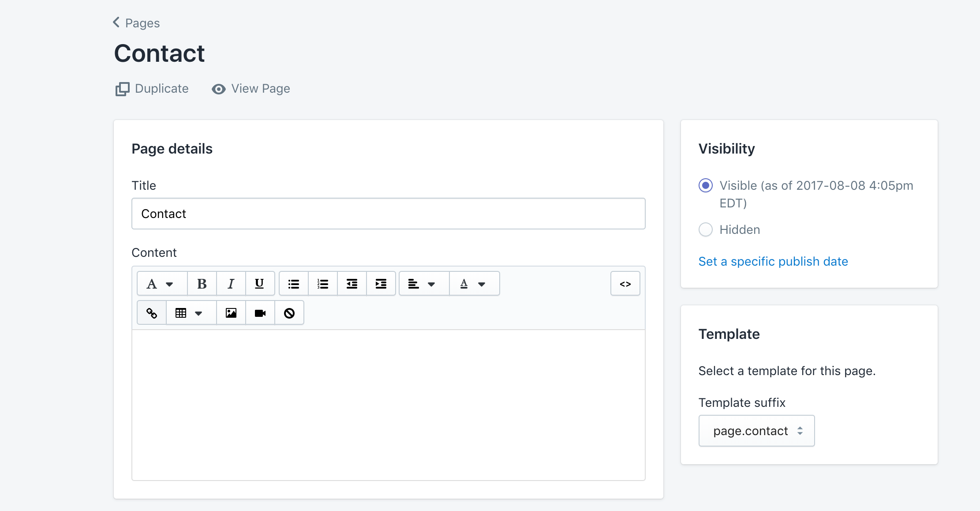Outdent the selected text

pos(352,284)
